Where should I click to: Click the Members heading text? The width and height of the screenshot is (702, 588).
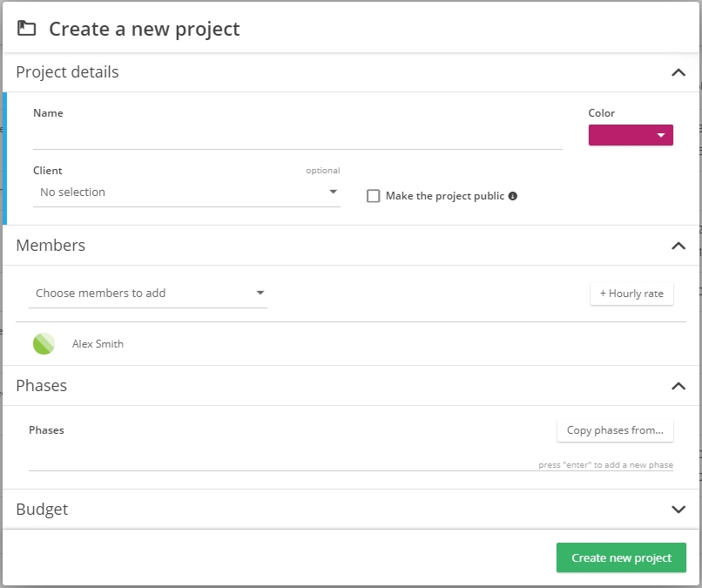(51, 246)
